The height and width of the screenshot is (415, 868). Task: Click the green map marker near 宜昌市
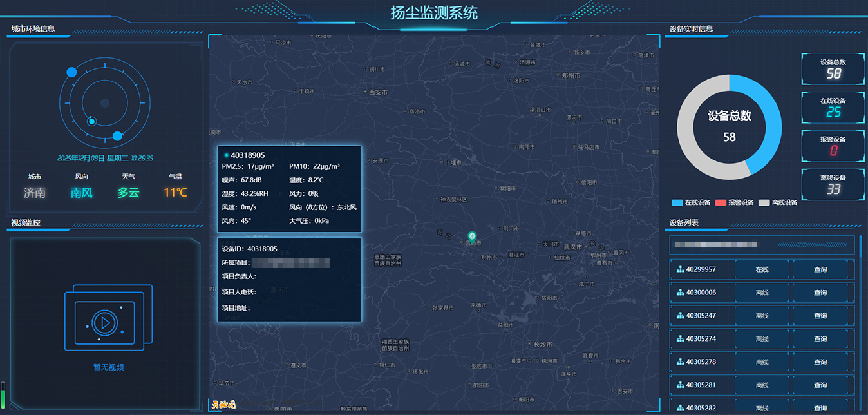click(472, 237)
